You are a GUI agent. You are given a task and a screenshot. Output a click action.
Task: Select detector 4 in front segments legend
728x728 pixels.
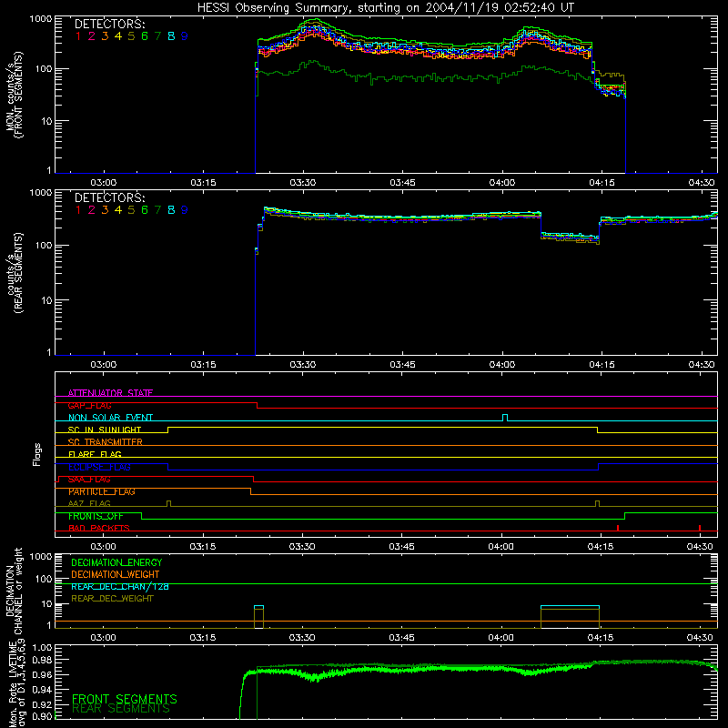pyautogui.click(x=118, y=36)
